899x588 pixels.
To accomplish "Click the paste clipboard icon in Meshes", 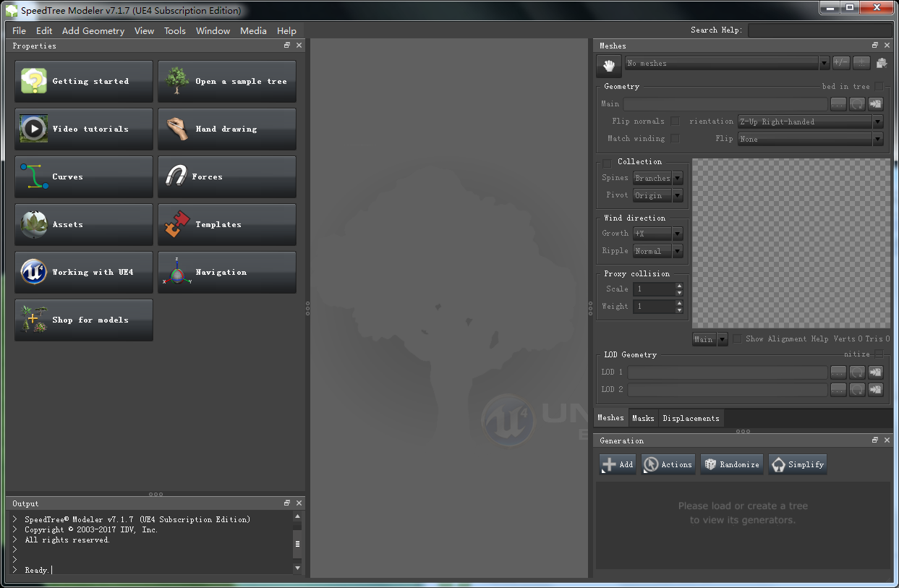I will tap(882, 63).
